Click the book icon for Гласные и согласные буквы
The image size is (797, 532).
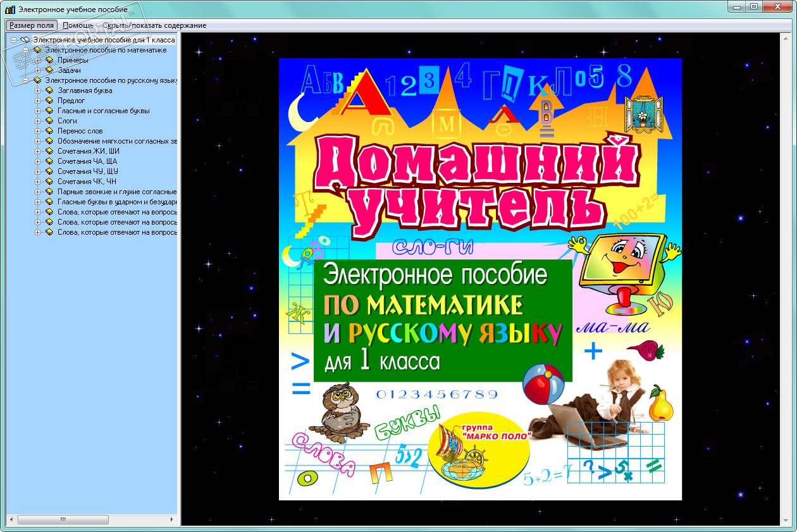click(x=49, y=111)
